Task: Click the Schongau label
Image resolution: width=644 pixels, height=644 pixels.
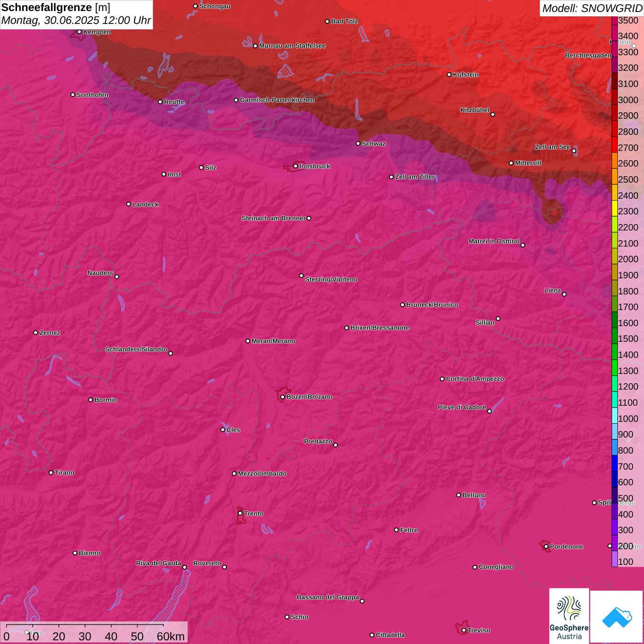Action: pos(214,6)
